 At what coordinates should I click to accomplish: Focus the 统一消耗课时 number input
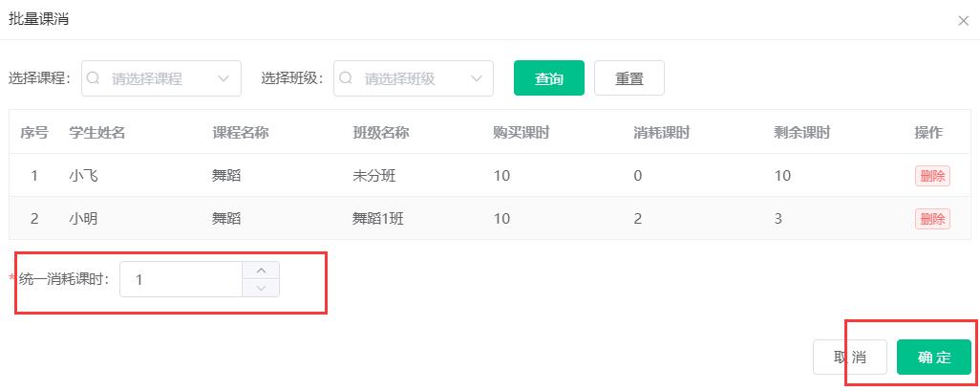click(x=181, y=279)
